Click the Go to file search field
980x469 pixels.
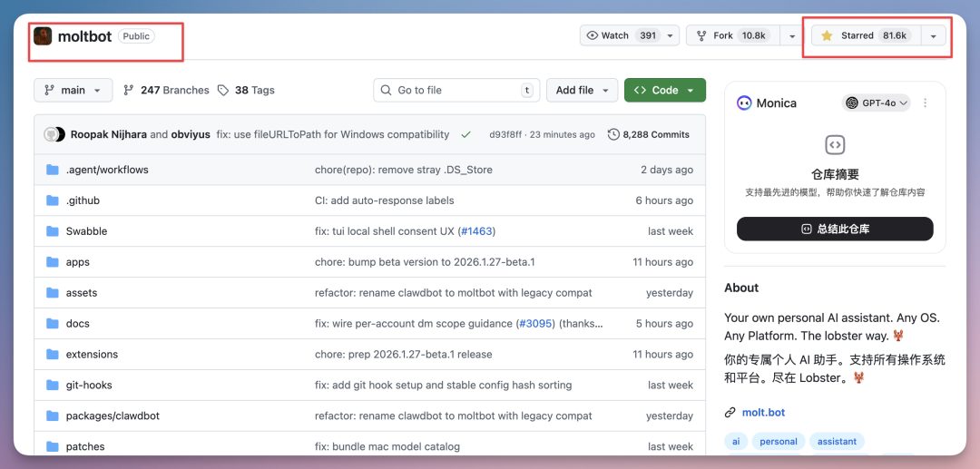456,91
